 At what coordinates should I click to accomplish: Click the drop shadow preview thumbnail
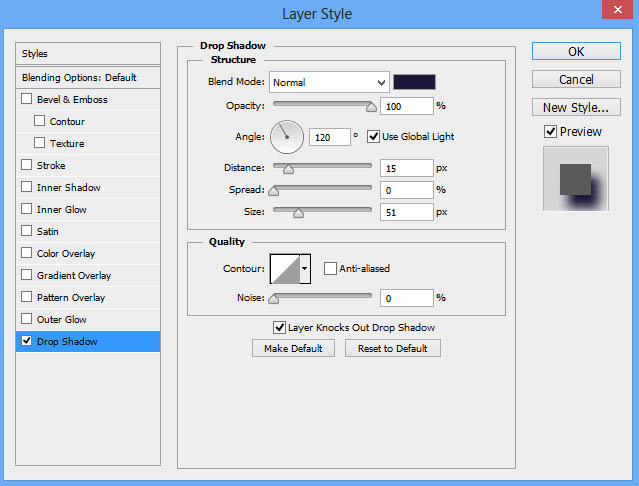(x=575, y=179)
